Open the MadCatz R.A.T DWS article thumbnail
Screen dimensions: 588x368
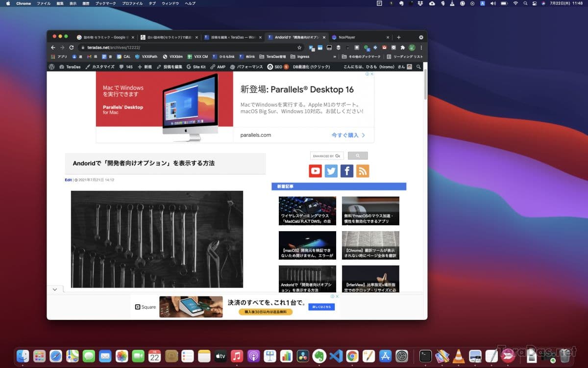[307, 211]
